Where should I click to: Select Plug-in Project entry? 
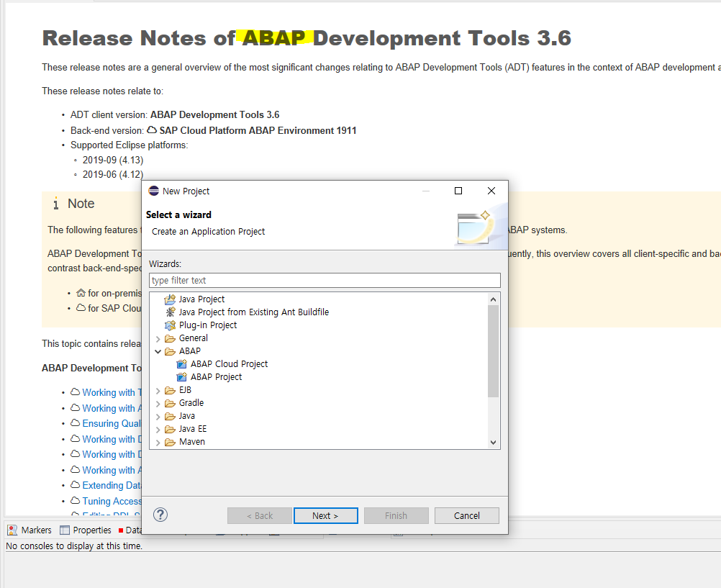click(208, 325)
